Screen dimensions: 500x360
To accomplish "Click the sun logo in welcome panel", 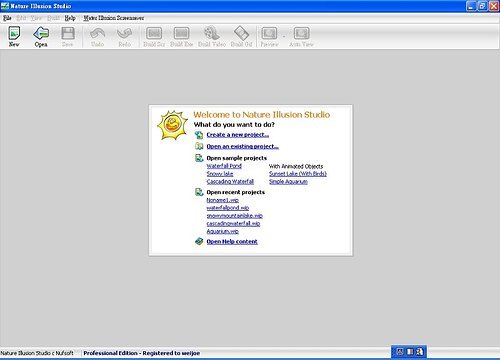I will [x=173, y=125].
